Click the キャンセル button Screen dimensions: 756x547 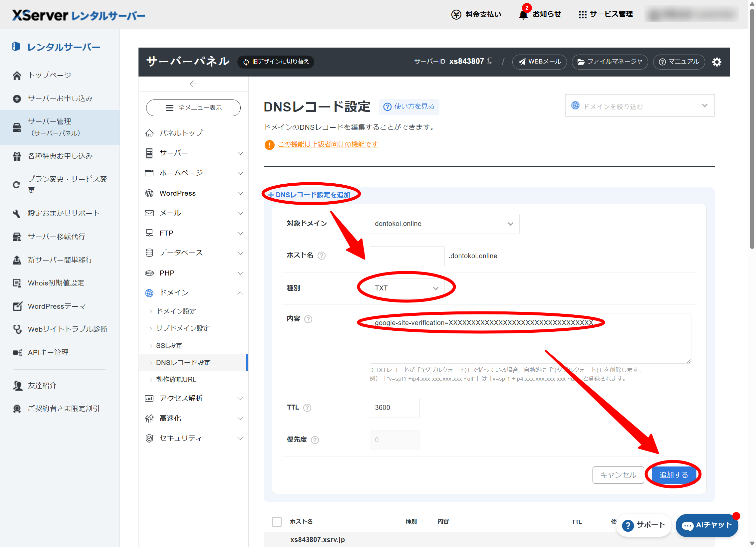tap(618, 475)
